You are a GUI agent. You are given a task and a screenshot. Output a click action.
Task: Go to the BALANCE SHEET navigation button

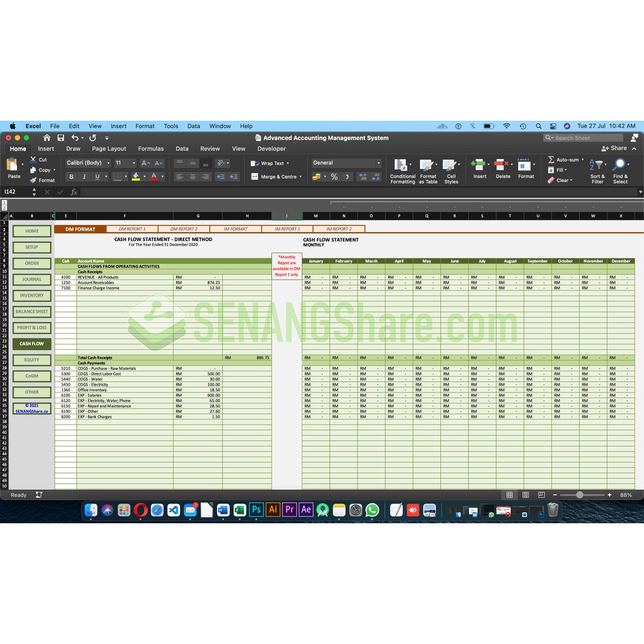click(31, 311)
